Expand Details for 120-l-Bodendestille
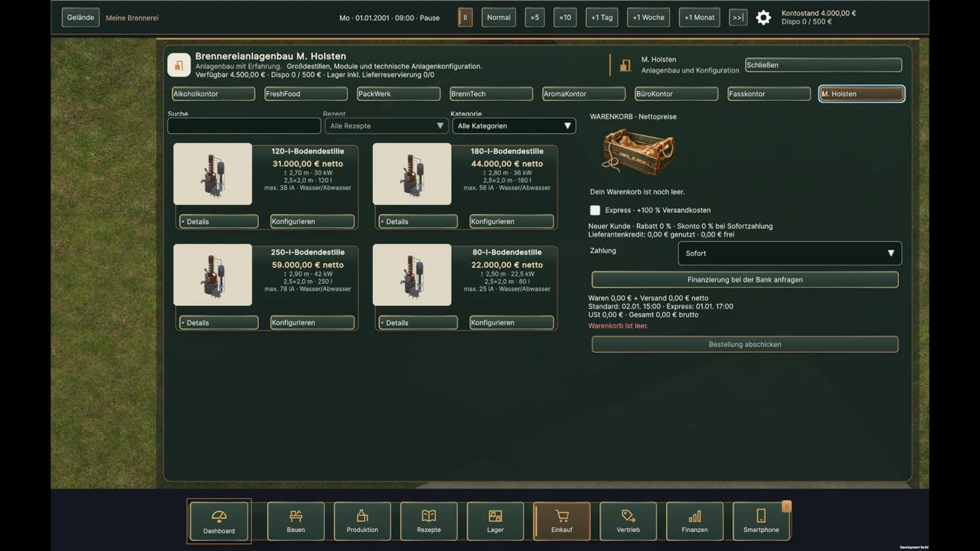 click(x=219, y=221)
